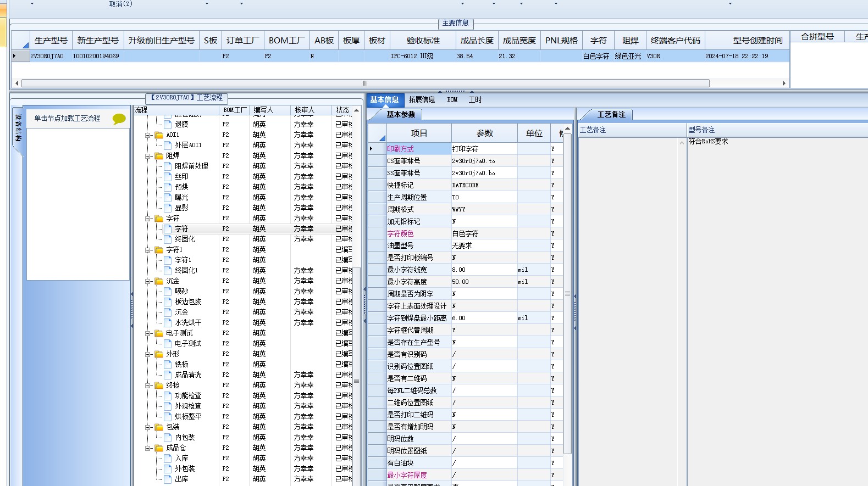This screenshot has height=486, width=868.
Task: Select the 工艺备注 panel tab
Action: 611,114
